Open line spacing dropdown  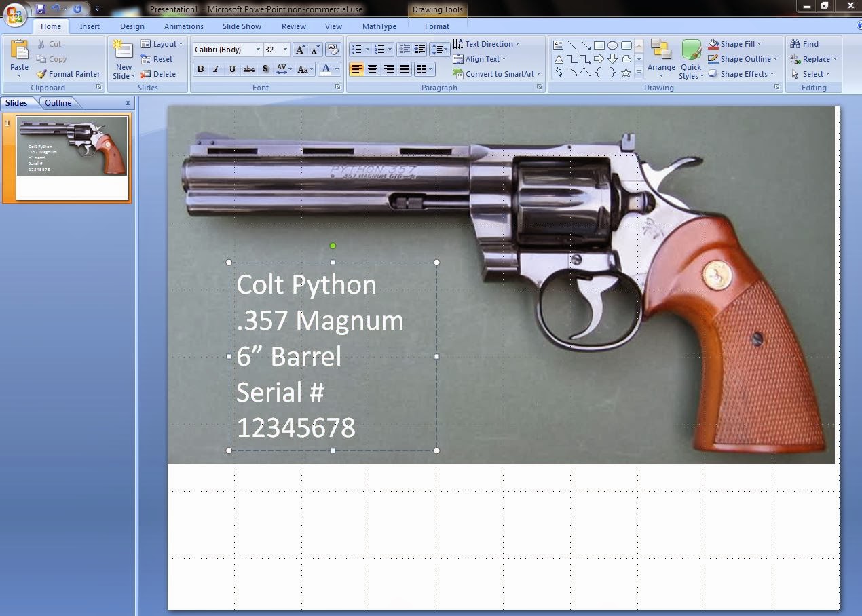tap(440, 50)
